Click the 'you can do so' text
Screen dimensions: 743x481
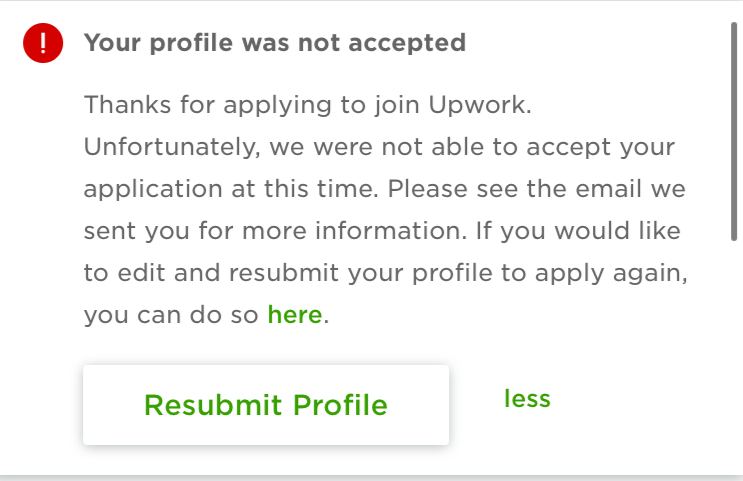(x=171, y=315)
